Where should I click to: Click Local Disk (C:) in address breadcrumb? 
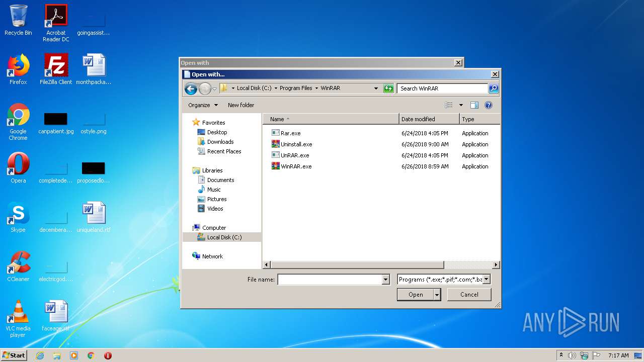254,88
